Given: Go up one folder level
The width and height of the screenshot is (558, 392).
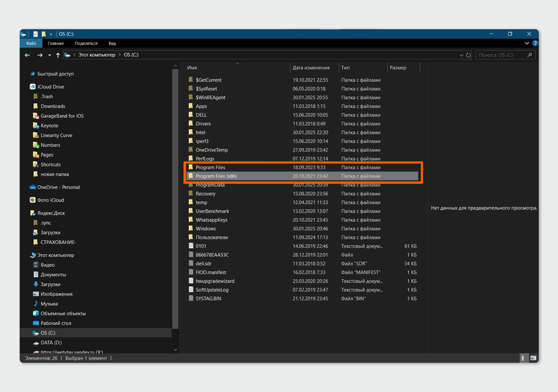Looking at the screenshot, I should [58, 55].
